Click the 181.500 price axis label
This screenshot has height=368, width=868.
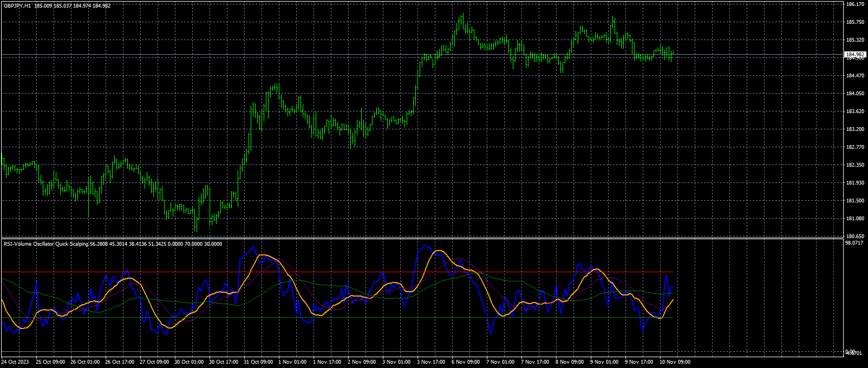[855, 201]
